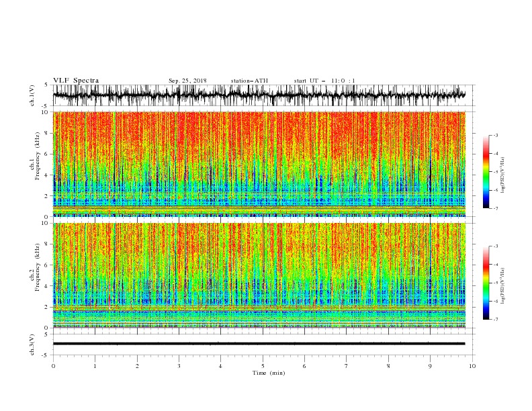
Task: Select the date text "Sep. 25, 2018"
Action: [x=187, y=81]
